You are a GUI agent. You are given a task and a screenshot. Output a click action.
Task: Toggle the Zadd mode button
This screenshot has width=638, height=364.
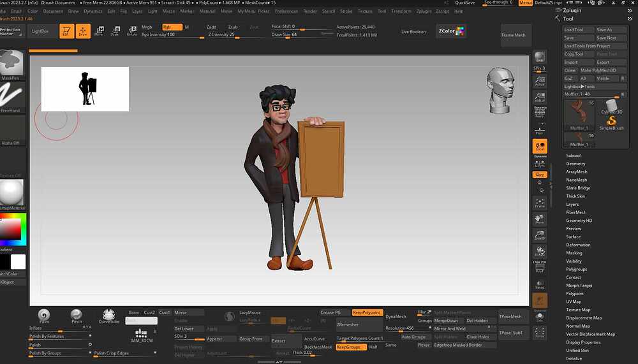[x=211, y=27]
